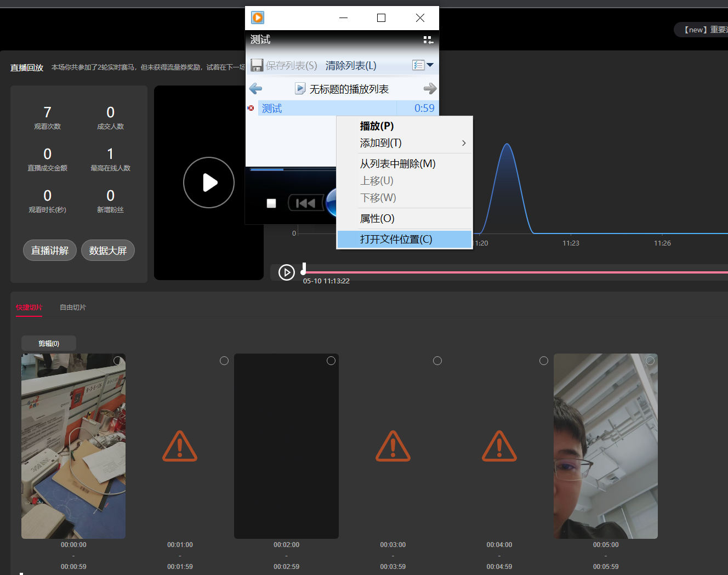
Task: Open the dark 00:02:00 clip thumbnail
Action: coord(286,446)
